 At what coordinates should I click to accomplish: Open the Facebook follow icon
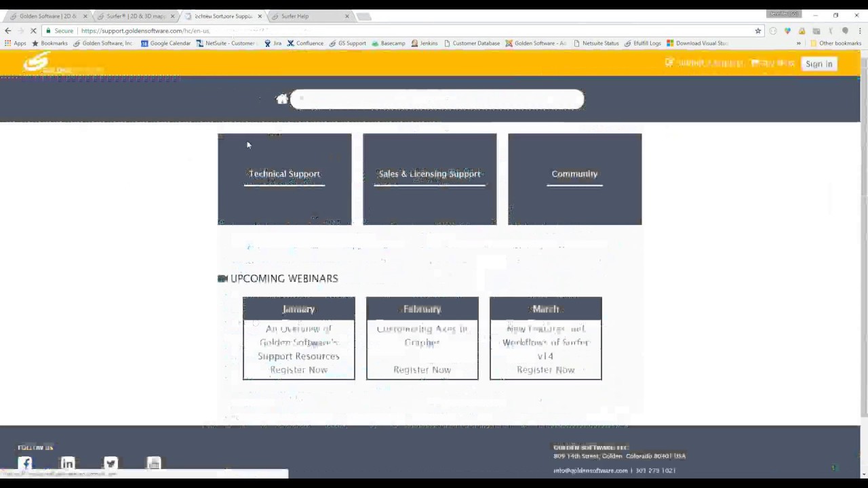tap(25, 464)
